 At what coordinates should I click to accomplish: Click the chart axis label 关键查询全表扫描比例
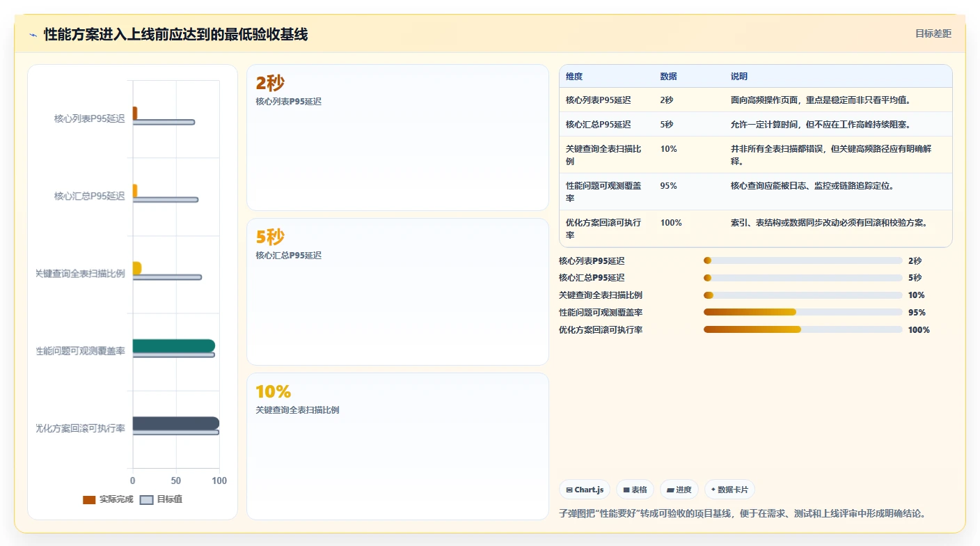coord(80,274)
